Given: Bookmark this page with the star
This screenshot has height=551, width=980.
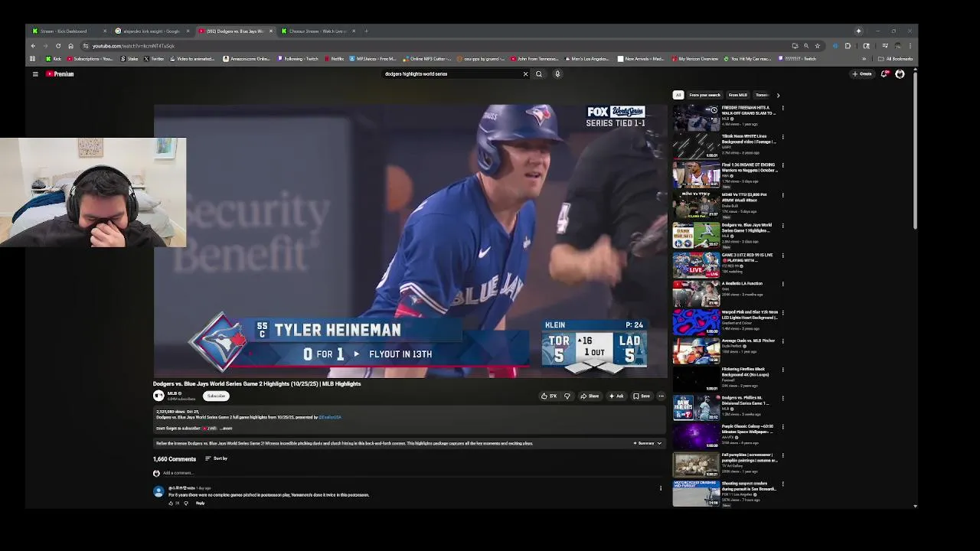Looking at the screenshot, I should (817, 46).
